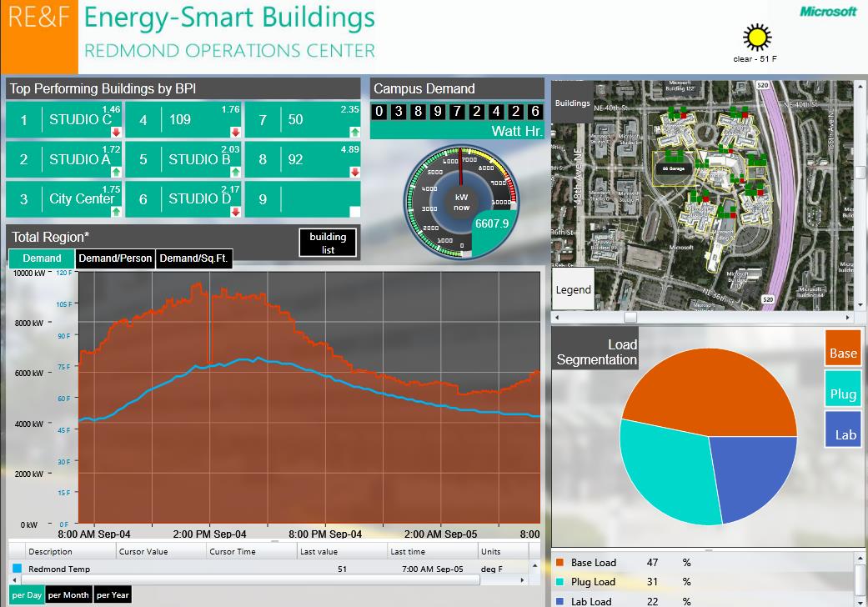Viewport: 868px width, 607px height.
Task: Click the Units column header
Action: point(503,552)
